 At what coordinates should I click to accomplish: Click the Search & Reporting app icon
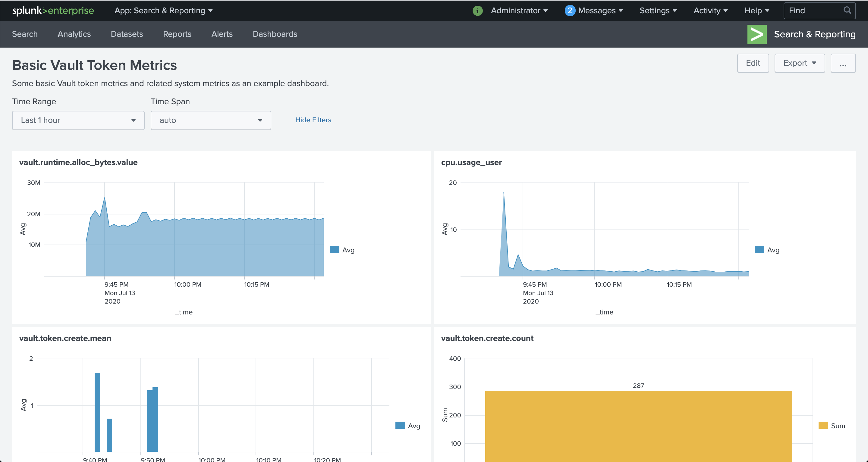coord(757,34)
